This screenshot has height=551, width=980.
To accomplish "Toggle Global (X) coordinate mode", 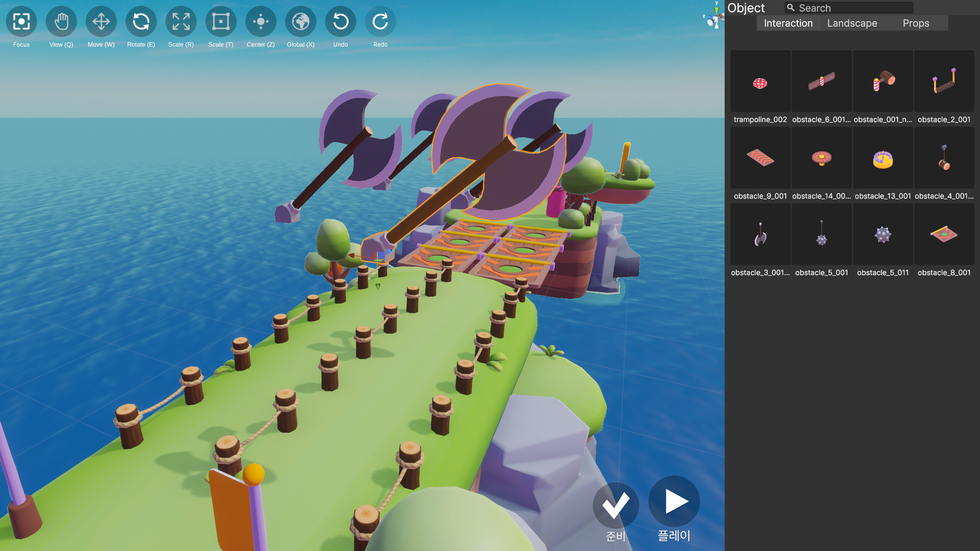I will (300, 22).
